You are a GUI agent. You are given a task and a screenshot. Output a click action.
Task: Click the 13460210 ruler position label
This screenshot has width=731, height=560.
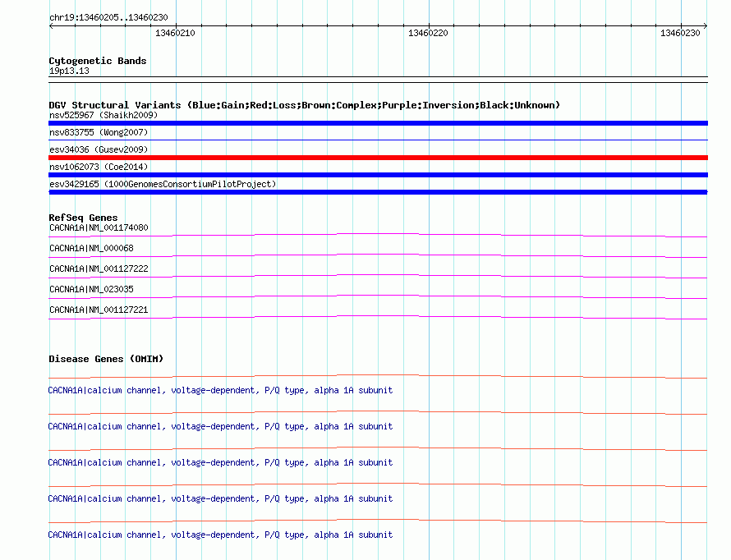point(175,33)
